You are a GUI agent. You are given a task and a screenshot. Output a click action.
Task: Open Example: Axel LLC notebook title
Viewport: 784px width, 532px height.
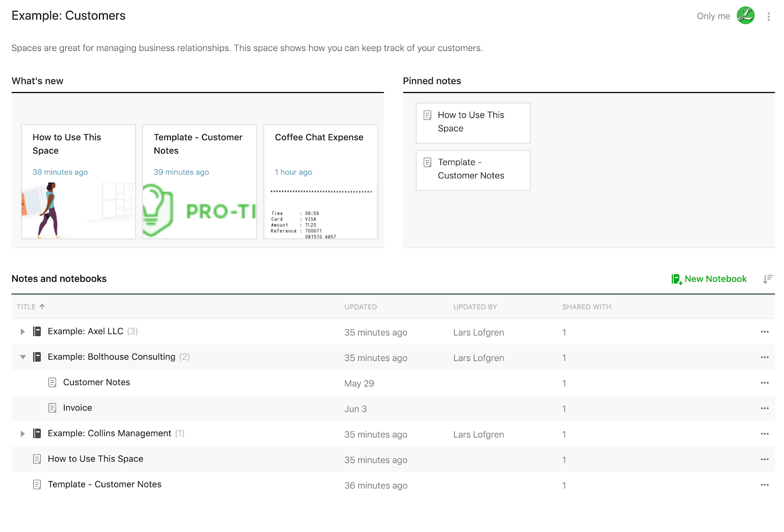tap(85, 331)
